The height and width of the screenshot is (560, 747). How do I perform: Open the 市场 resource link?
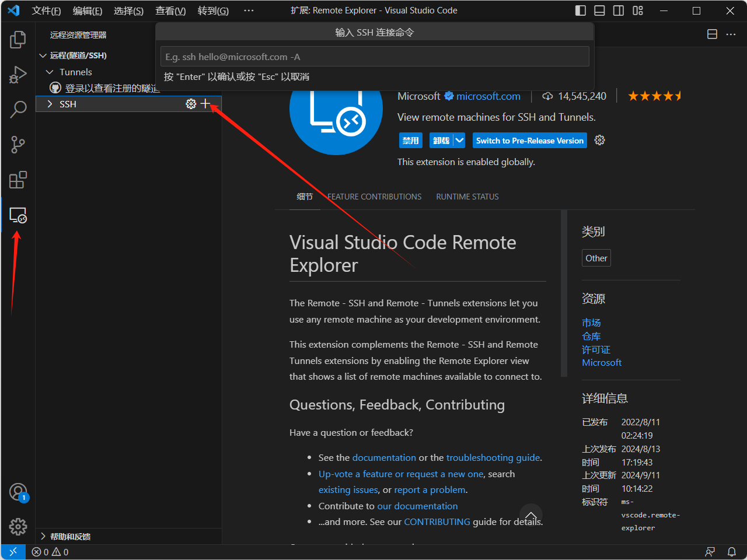point(591,323)
